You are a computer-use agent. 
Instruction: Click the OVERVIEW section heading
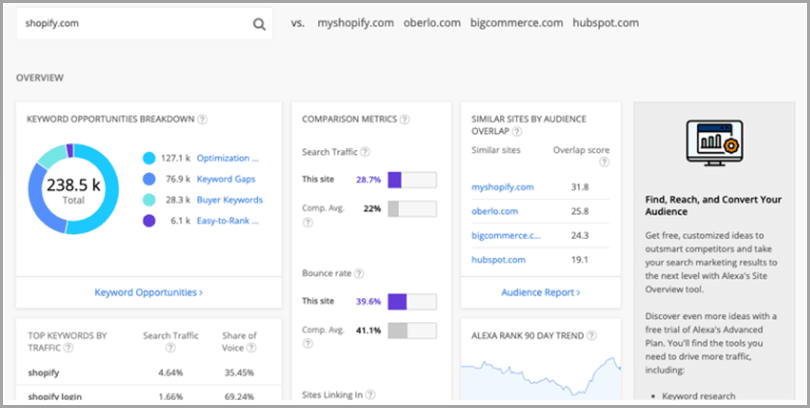click(x=40, y=78)
